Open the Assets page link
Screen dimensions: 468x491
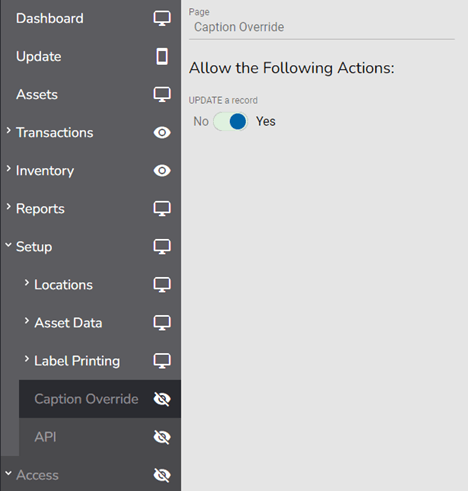point(37,95)
